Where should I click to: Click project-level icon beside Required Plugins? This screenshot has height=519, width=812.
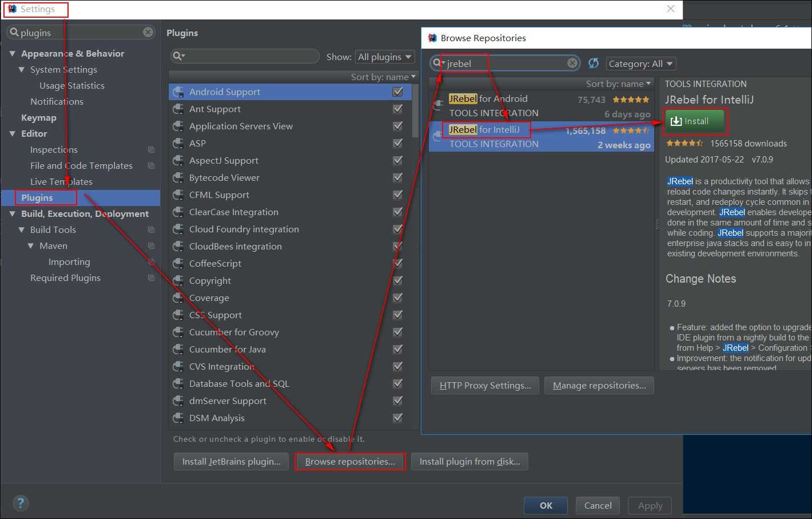151,278
